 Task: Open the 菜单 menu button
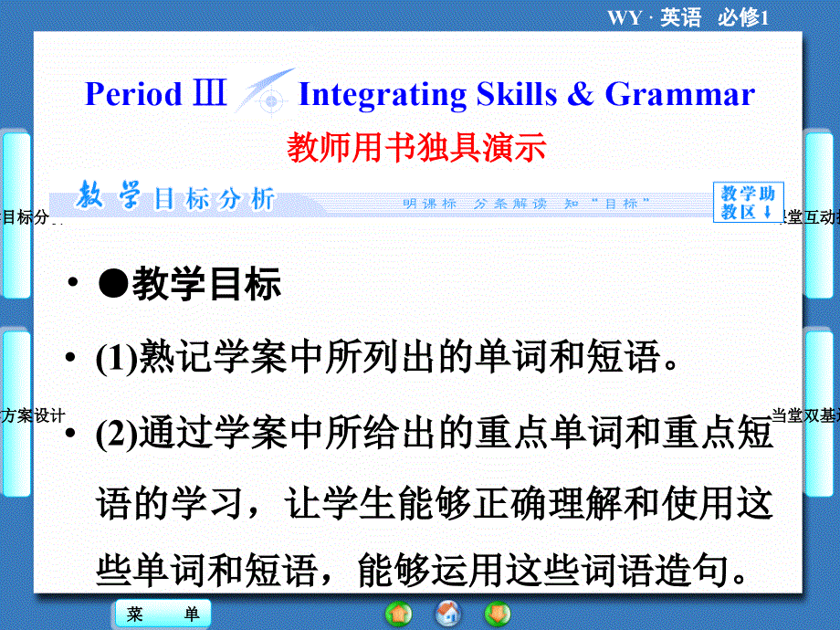click(x=163, y=614)
